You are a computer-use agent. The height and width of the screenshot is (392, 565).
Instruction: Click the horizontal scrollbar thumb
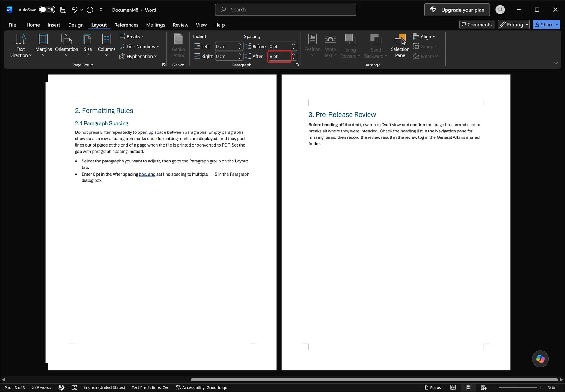click(x=374, y=380)
